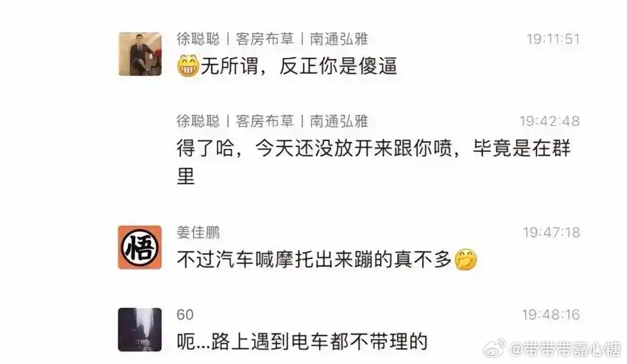Click the word 里 on the wrapped line
Screen dimensions: 627x364
pos(186,176)
